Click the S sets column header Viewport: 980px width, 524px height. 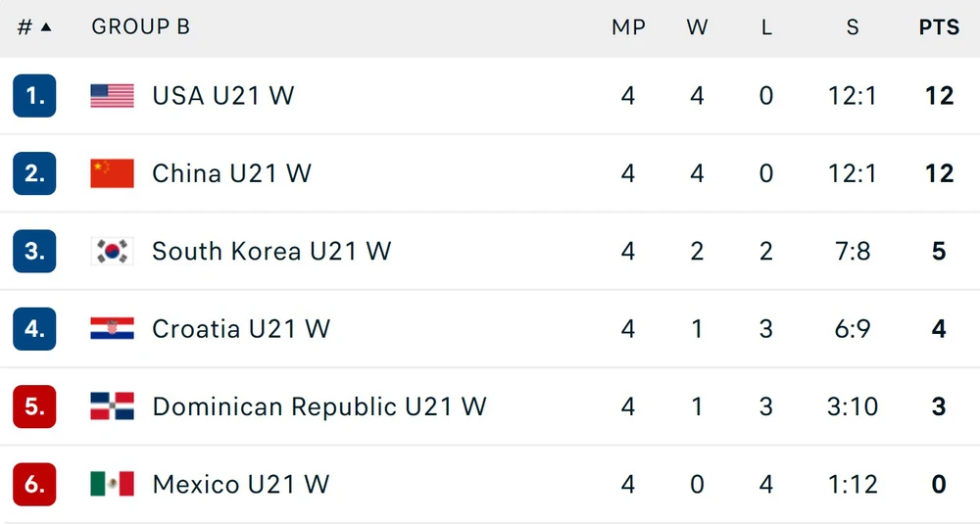pos(853,26)
